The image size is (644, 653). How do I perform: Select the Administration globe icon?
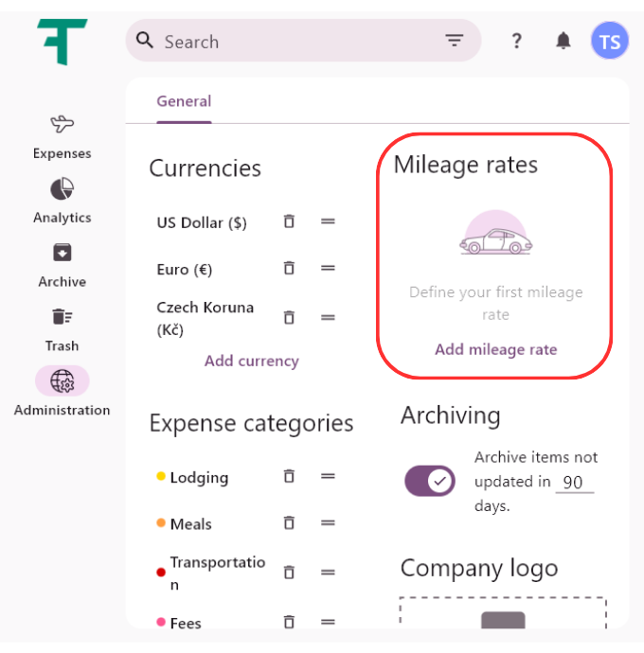point(63,381)
